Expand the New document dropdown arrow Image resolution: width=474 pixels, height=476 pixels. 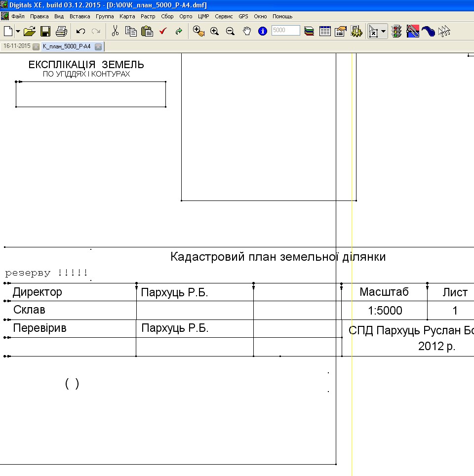(x=18, y=31)
